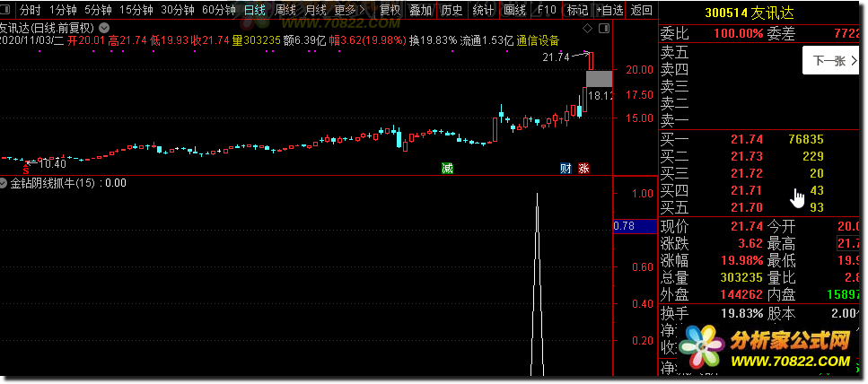
Task: Click the green 减 marker on chart
Action: [447, 169]
